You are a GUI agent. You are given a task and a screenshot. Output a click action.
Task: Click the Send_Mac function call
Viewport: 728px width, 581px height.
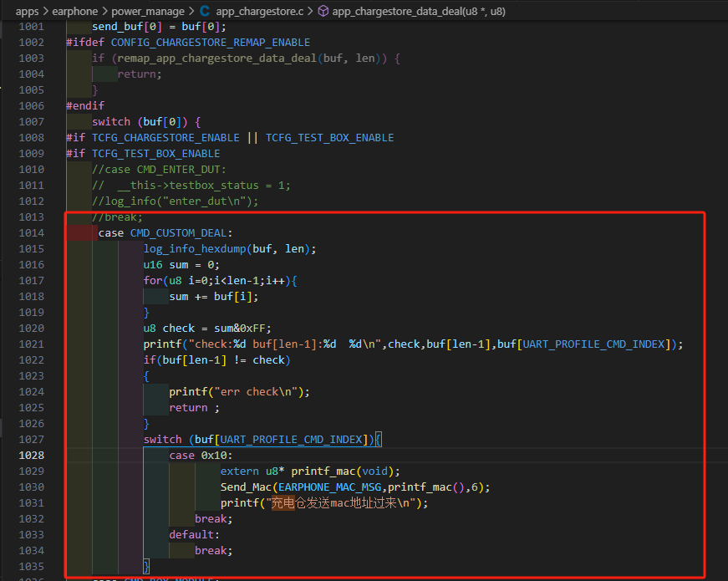(x=246, y=487)
